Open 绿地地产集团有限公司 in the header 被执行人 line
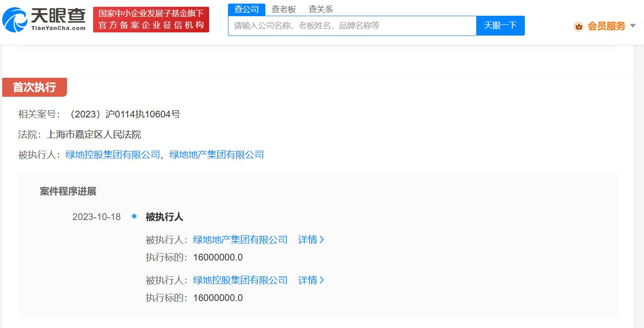 click(216, 155)
